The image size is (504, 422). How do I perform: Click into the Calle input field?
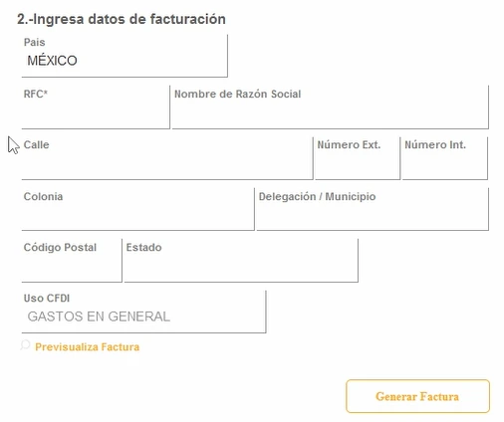click(x=167, y=158)
